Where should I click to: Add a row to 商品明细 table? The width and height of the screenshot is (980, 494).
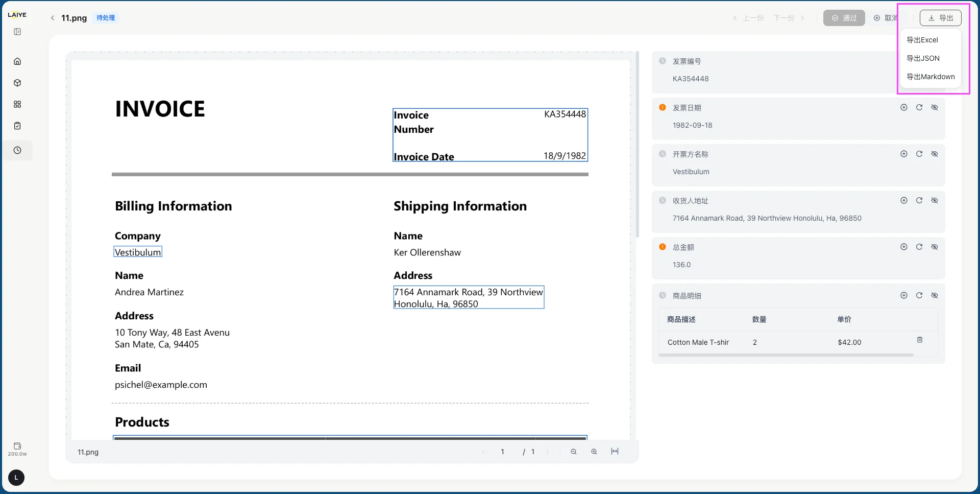[x=904, y=295]
